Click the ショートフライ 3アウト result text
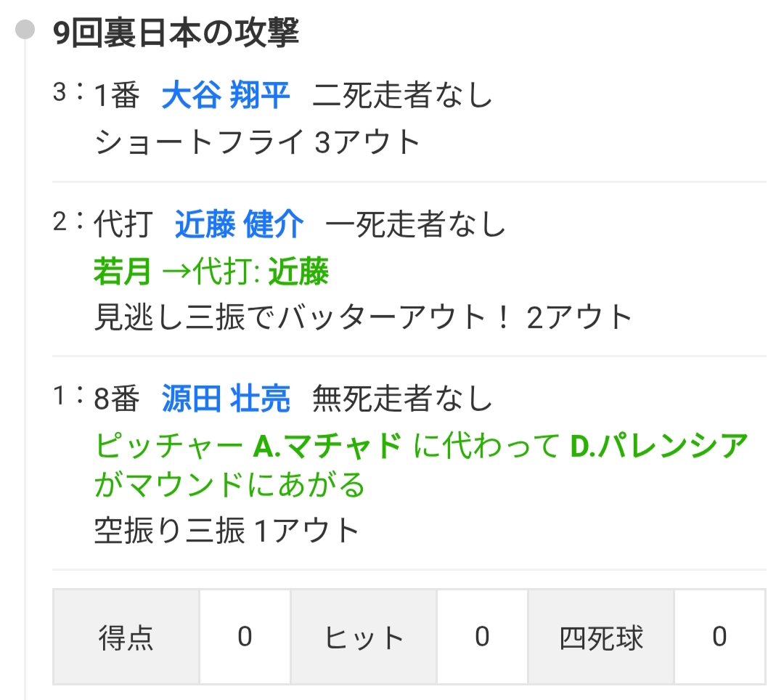This screenshot has width=784, height=700. coord(258,142)
